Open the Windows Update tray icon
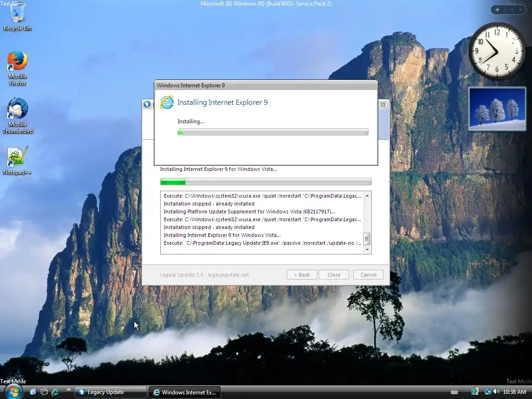The image size is (532, 399). (475, 392)
